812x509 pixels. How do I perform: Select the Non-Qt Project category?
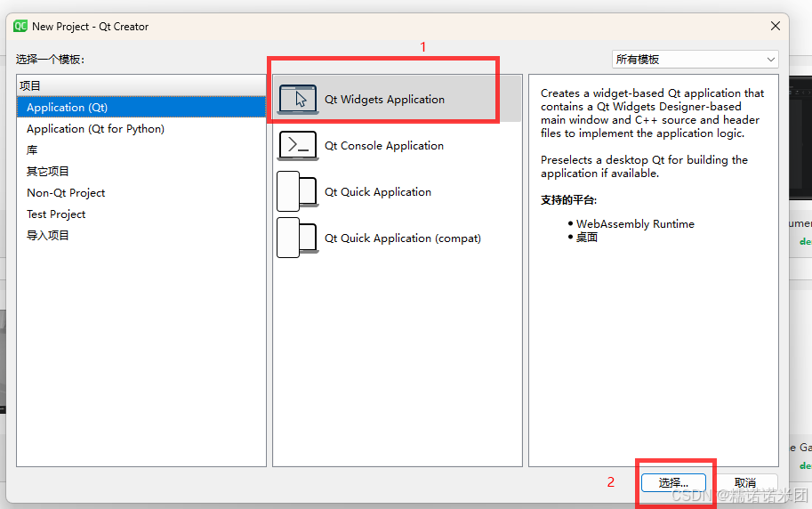pyautogui.click(x=141, y=193)
